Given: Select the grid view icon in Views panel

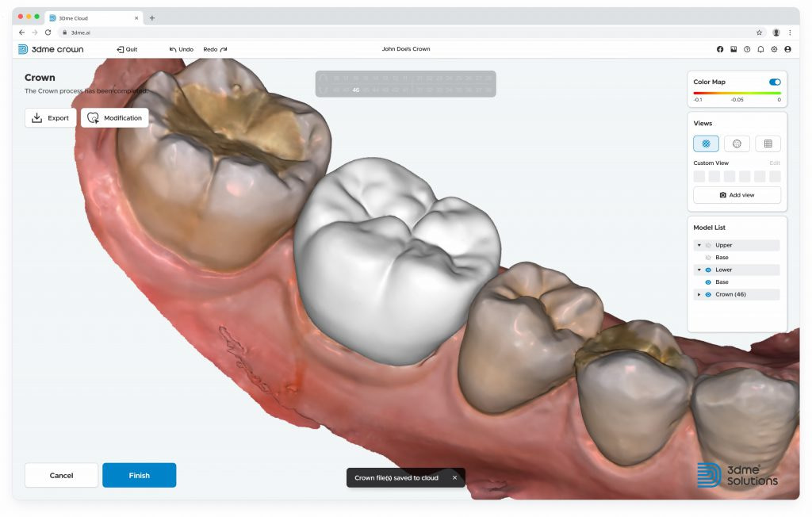Looking at the screenshot, I should click(x=768, y=143).
